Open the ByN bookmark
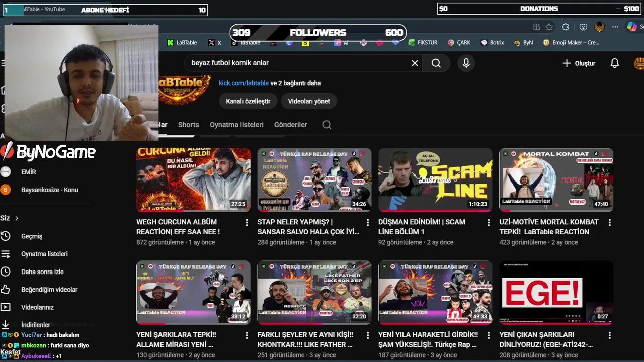Viewport: 644px width, 362px height. point(523,43)
